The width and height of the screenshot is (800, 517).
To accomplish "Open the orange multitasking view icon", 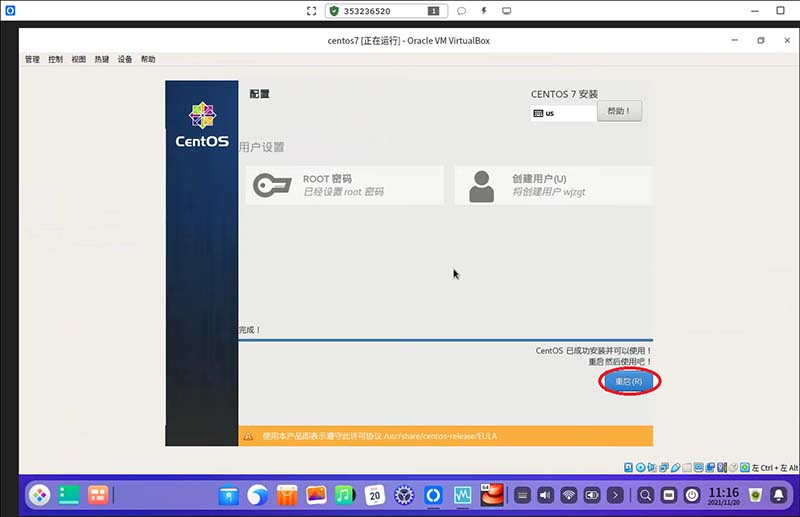I will pyautogui.click(x=98, y=495).
